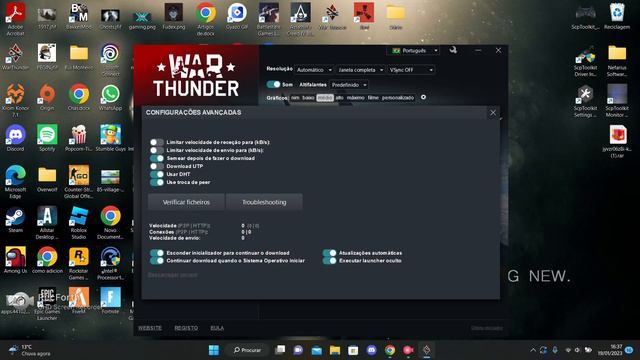Open File Explorer from the taskbar

click(335, 350)
